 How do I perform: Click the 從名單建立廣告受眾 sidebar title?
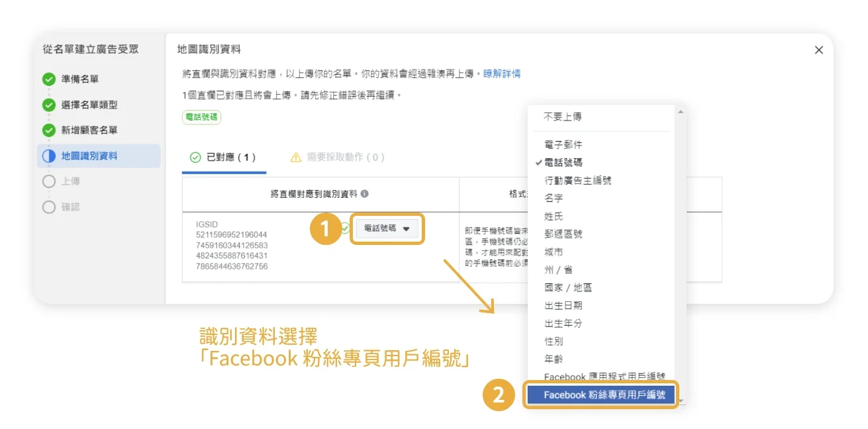91,50
